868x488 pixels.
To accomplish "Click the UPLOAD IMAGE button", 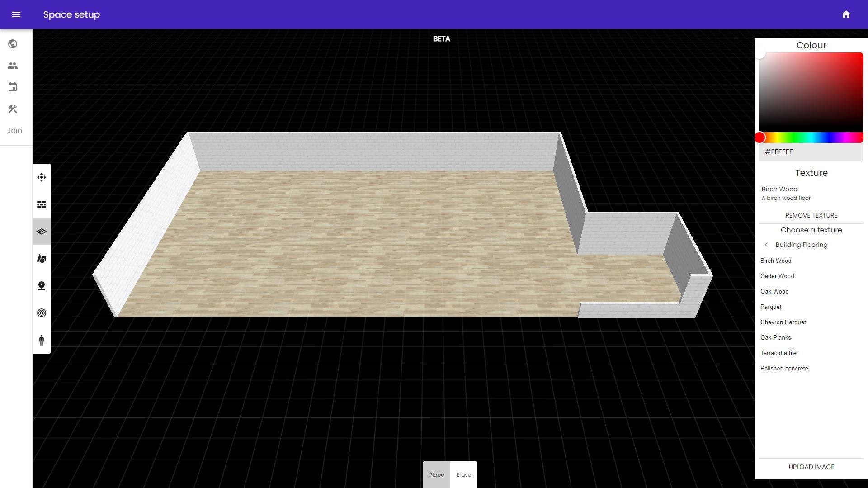I will [811, 467].
